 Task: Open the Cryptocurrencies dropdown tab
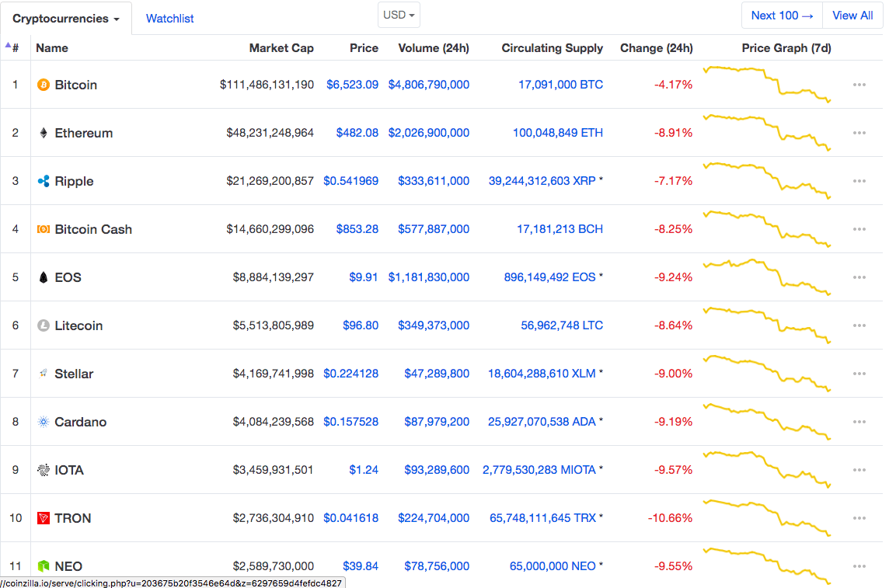66,19
